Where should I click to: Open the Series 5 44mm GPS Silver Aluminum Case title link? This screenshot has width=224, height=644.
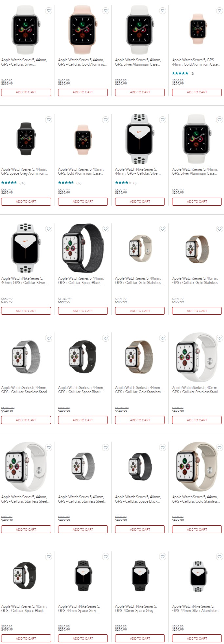pyautogui.click(x=195, y=171)
